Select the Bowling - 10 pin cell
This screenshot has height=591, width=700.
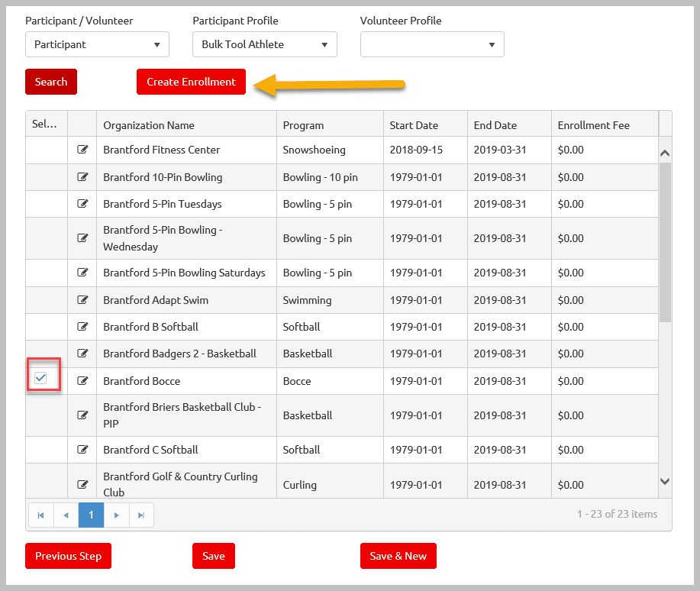click(x=330, y=177)
